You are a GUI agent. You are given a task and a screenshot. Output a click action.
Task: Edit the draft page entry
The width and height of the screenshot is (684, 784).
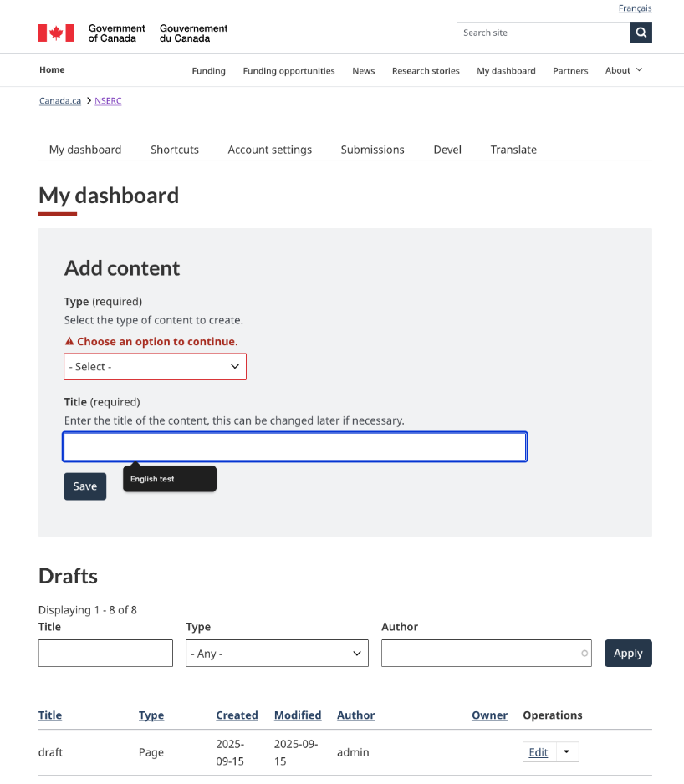[539, 752]
